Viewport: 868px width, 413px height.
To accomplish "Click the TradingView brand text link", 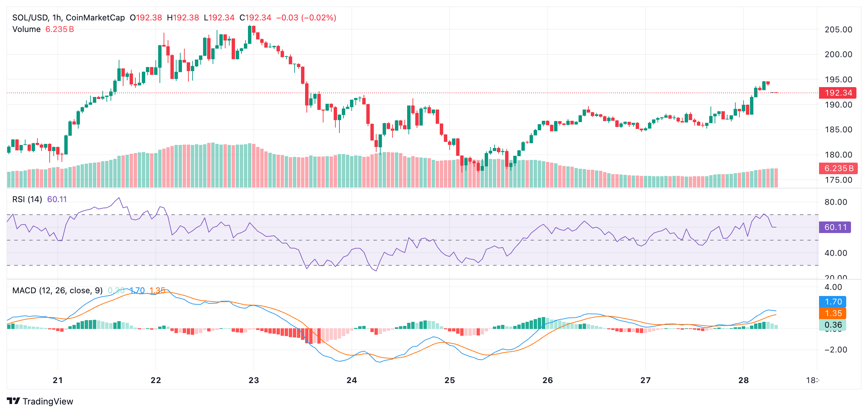I will pyautogui.click(x=48, y=401).
